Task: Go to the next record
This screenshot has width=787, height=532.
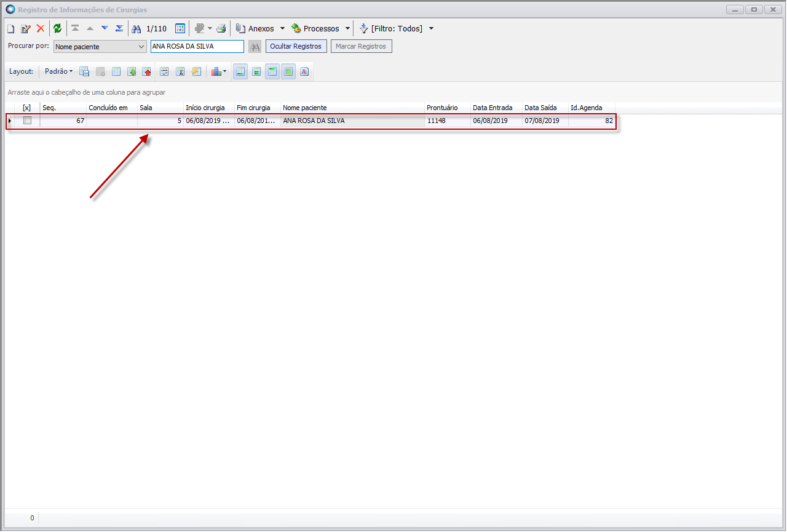Action: [x=105, y=28]
